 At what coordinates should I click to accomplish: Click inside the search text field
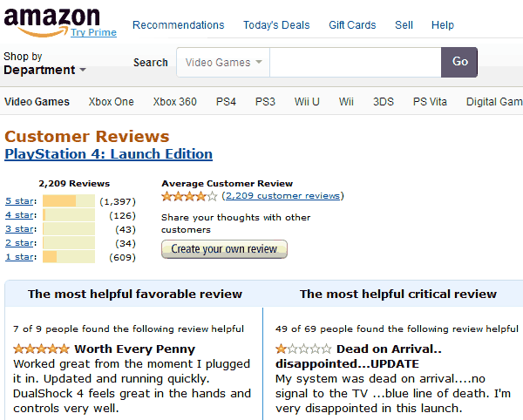tap(356, 63)
